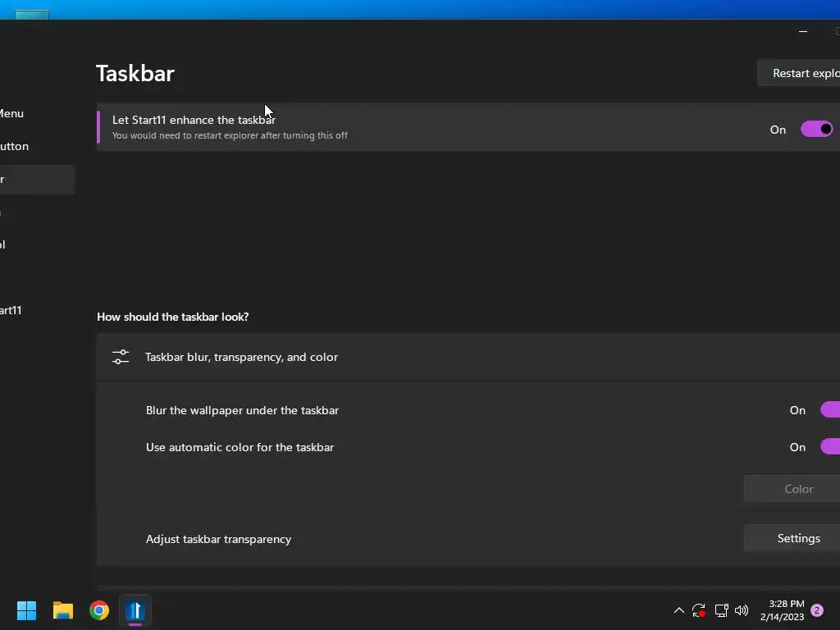Collapse Taskbar blur, transparency, and color section
Screen dimensions: 840x630
point(468,357)
